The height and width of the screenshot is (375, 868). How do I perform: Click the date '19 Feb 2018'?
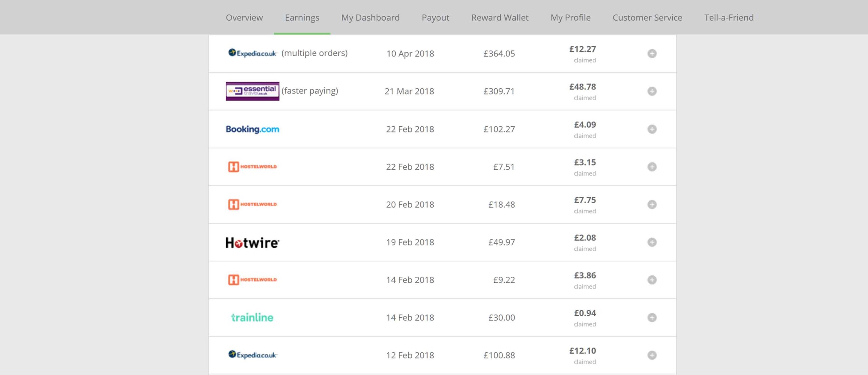(410, 242)
